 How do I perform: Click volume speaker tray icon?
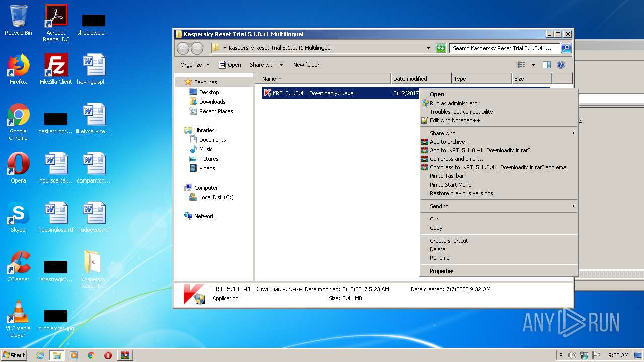coord(572,355)
